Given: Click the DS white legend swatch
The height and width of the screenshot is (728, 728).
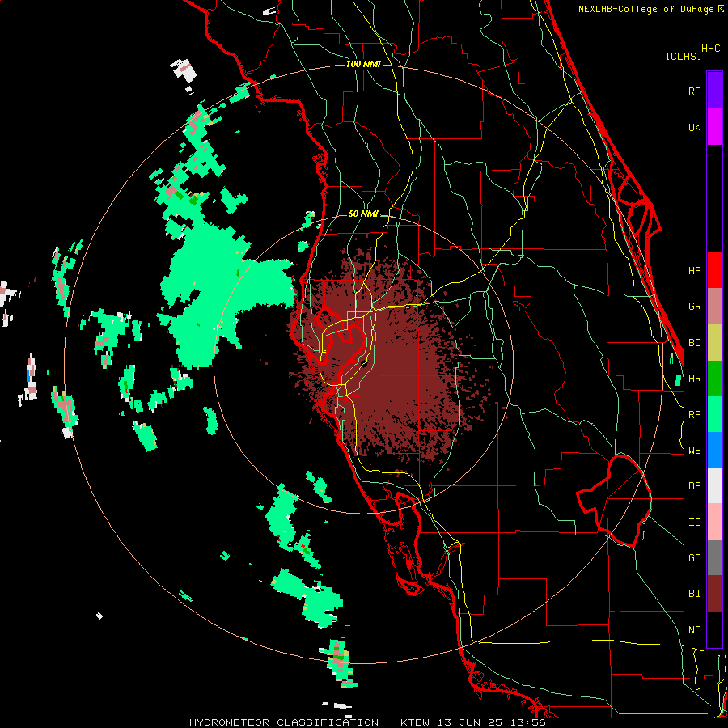Looking at the screenshot, I should (714, 485).
